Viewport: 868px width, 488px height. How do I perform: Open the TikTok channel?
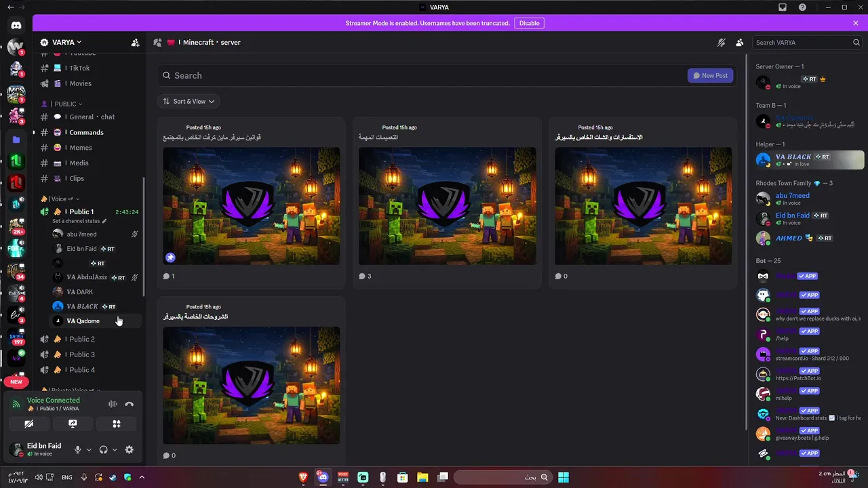pos(91,68)
